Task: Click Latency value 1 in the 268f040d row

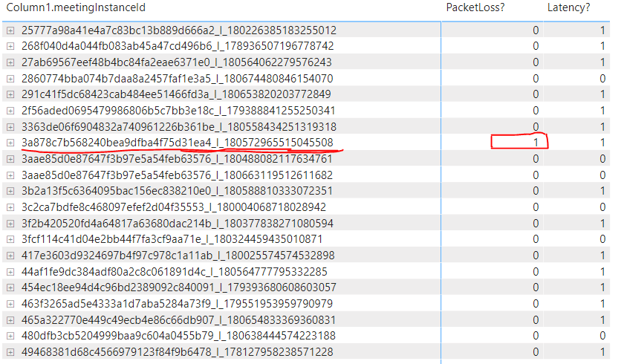Action: pyautogui.click(x=602, y=46)
